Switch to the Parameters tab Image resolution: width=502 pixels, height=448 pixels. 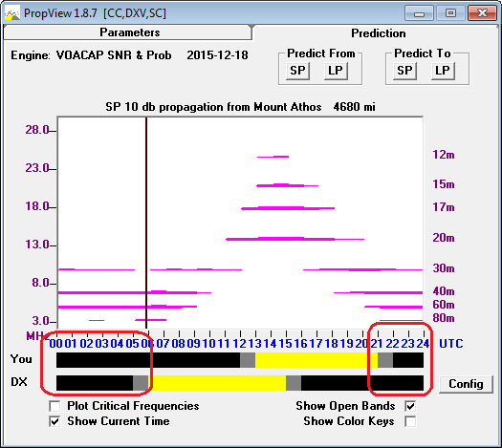point(128,32)
